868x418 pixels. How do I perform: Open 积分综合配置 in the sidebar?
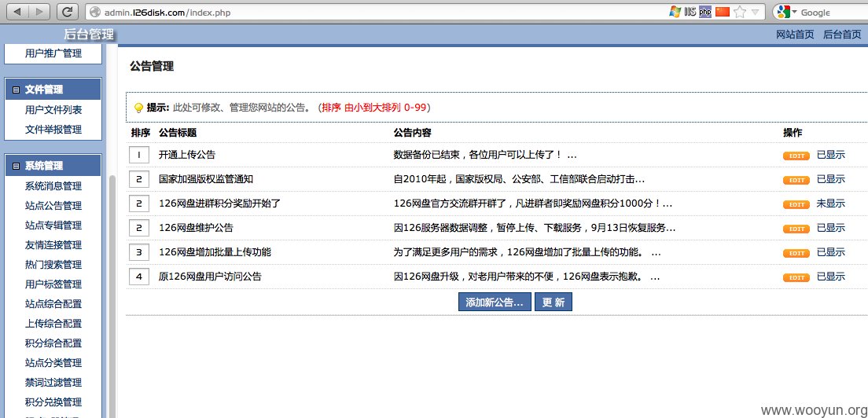(53, 343)
